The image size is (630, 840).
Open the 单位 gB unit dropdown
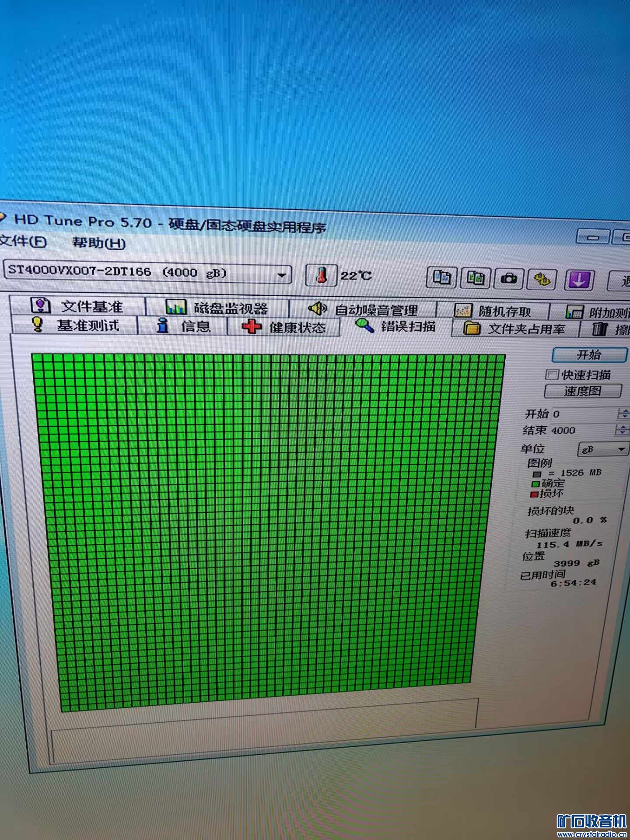603,449
